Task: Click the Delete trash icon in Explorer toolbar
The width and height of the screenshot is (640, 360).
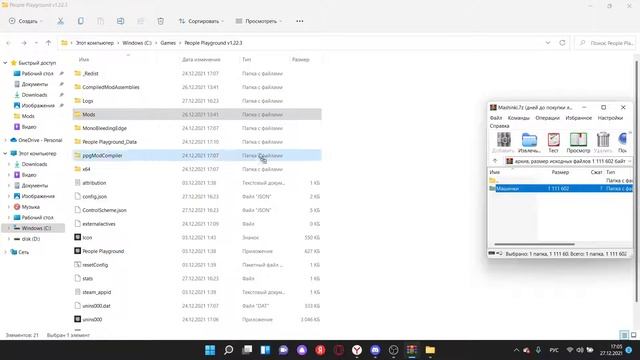Action: point(160,21)
